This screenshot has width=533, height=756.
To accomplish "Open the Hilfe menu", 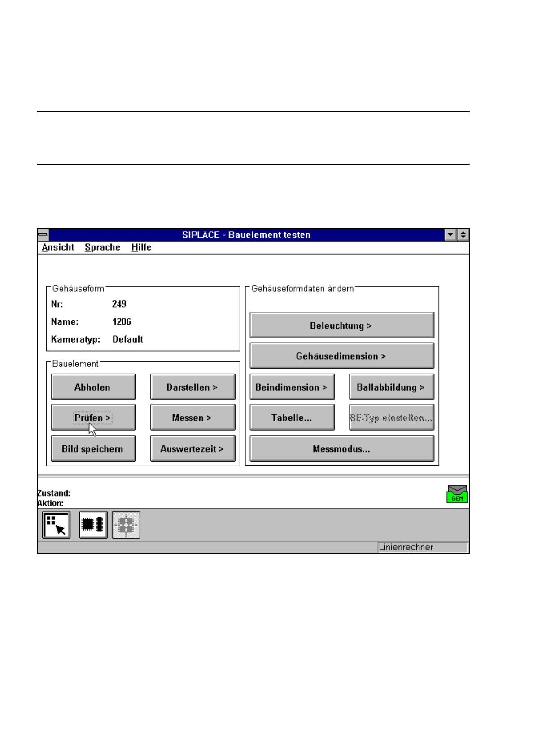I will click(141, 247).
